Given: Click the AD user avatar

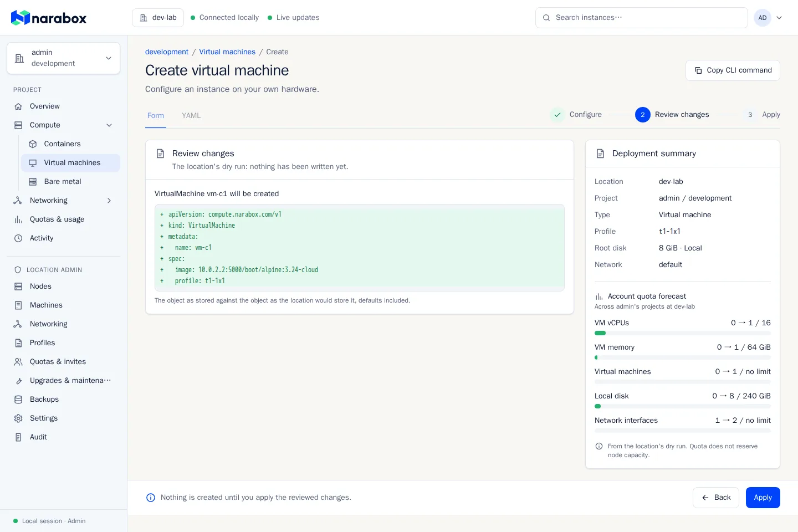Looking at the screenshot, I should pos(763,18).
